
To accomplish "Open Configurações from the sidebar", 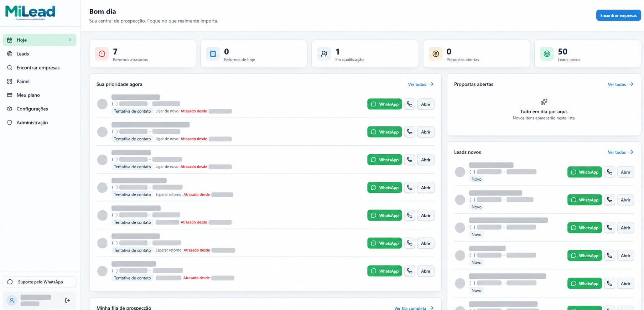I will (40, 109).
